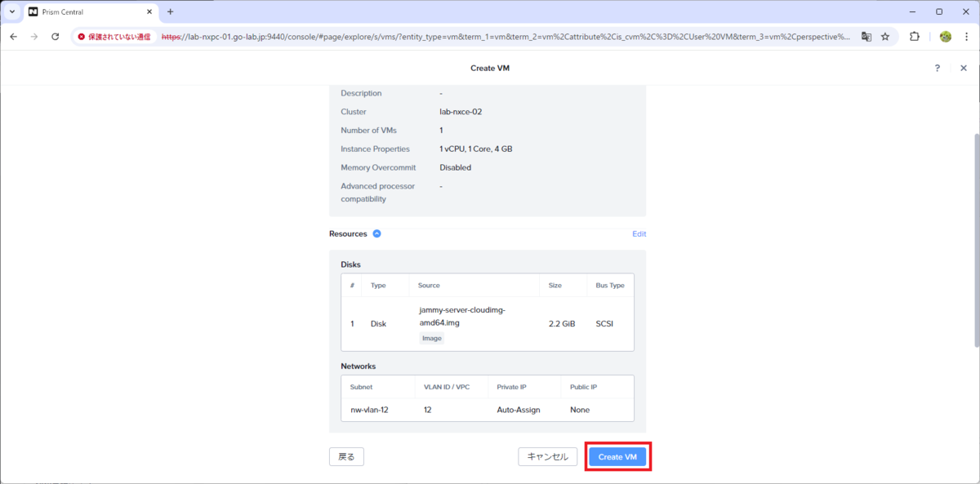Screen dimensions: 980x484
Task: Focus the browser address bar URL
Action: (506, 37)
